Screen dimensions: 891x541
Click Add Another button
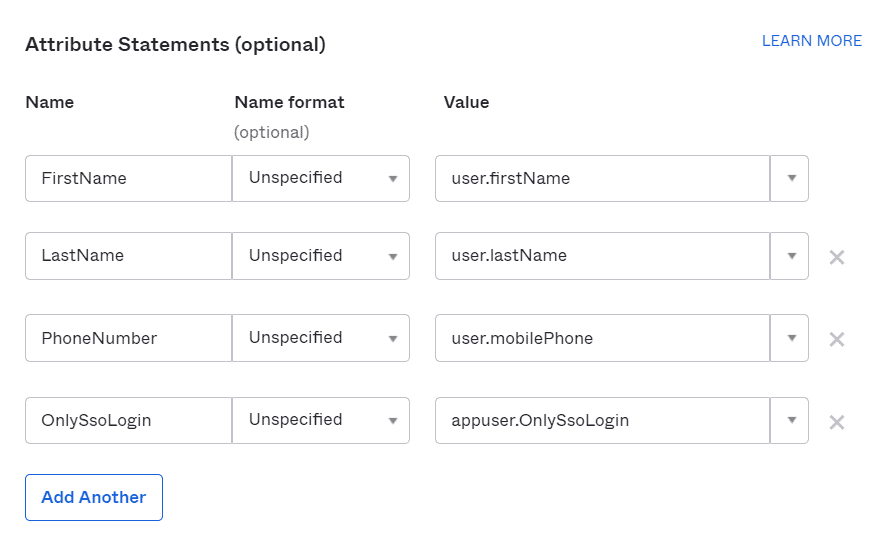(94, 497)
